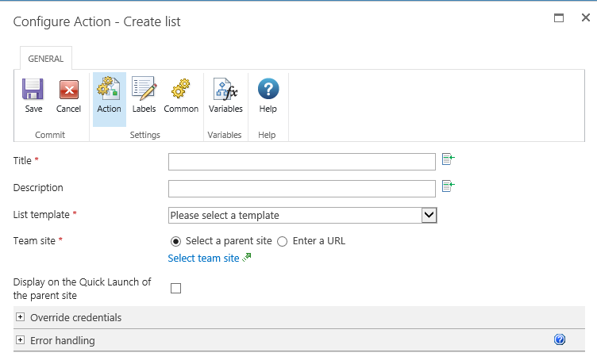Choose the 'Enter a URL' radio button
The width and height of the screenshot is (597, 364).
[x=282, y=241]
